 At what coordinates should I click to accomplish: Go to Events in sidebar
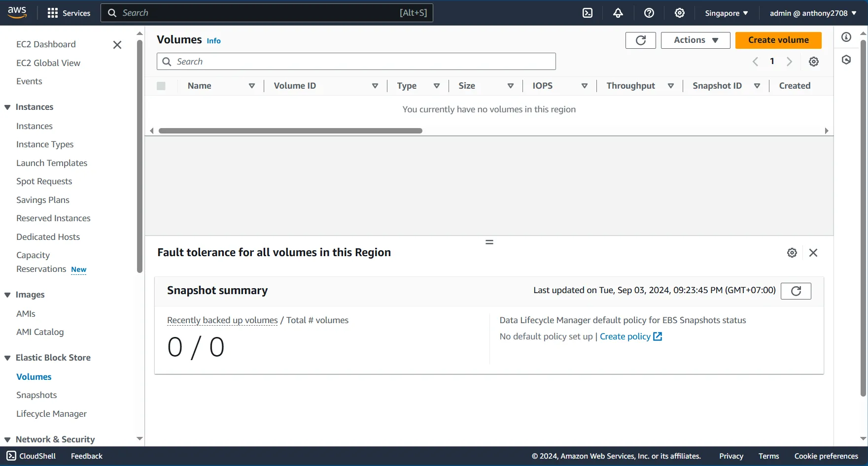(29, 81)
